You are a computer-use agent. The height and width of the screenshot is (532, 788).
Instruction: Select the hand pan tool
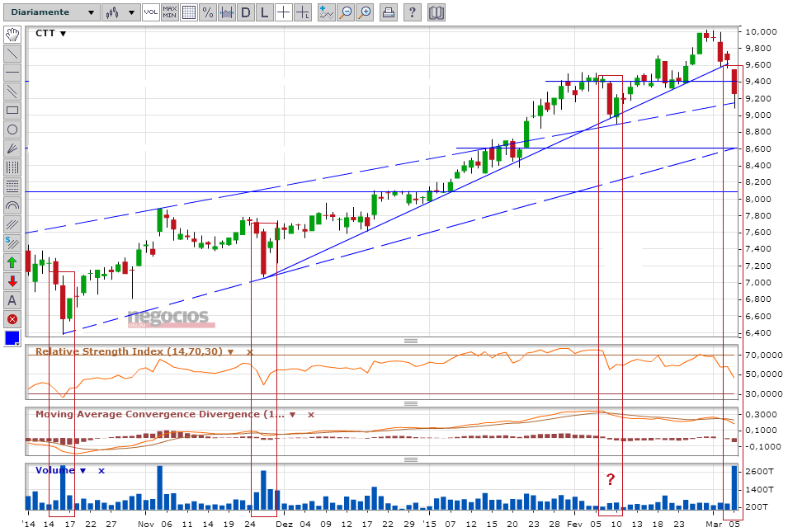click(12, 34)
